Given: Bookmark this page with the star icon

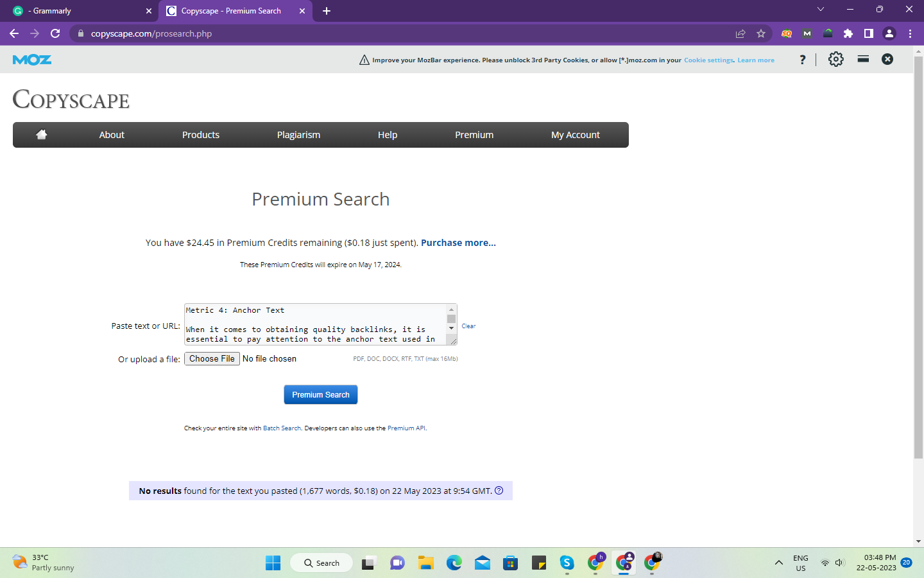Looking at the screenshot, I should click(x=761, y=33).
